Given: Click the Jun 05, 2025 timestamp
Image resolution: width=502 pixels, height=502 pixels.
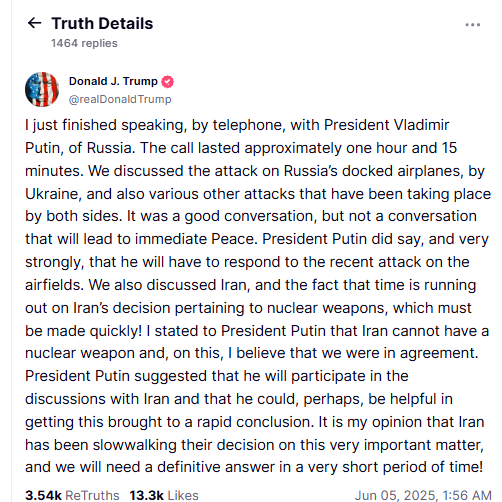Looking at the screenshot, I should pyautogui.click(x=423, y=495).
